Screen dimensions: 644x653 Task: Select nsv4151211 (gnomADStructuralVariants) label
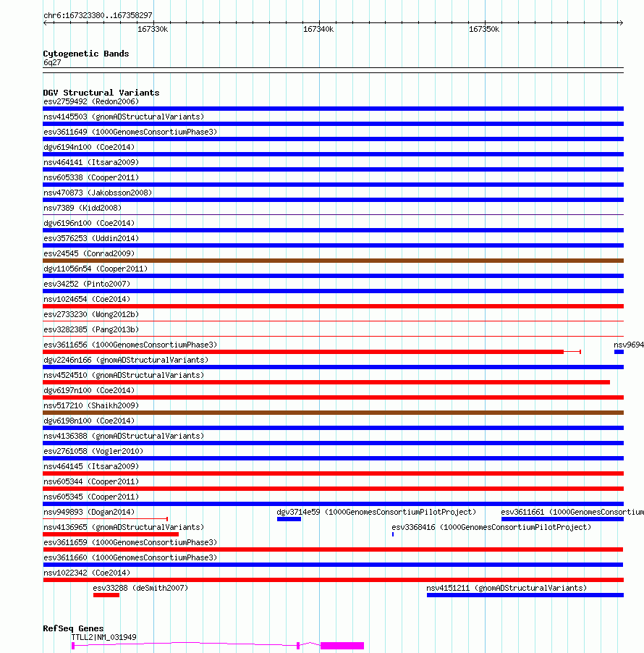(507, 588)
